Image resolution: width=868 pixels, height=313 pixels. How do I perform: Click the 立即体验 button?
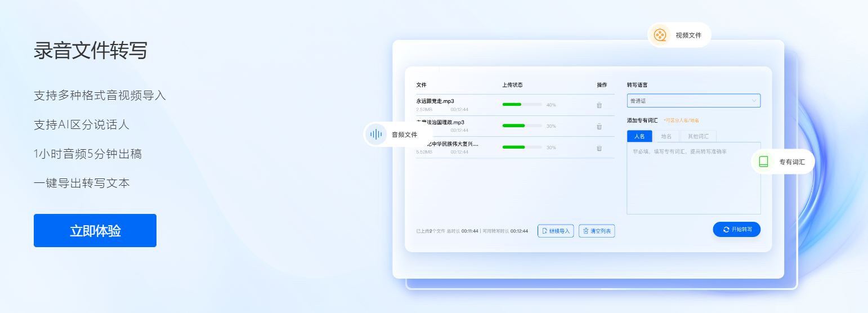click(x=95, y=230)
